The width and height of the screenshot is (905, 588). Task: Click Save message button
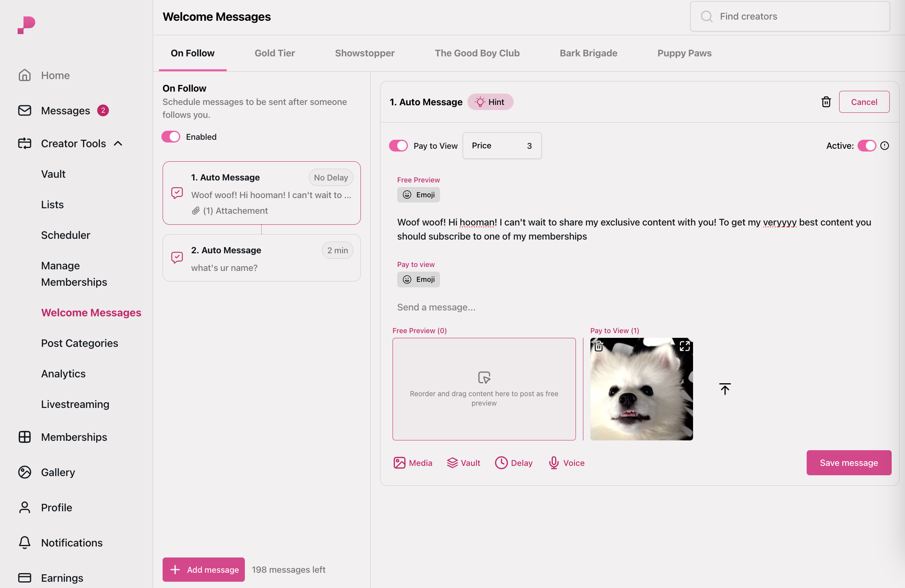pyautogui.click(x=849, y=462)
